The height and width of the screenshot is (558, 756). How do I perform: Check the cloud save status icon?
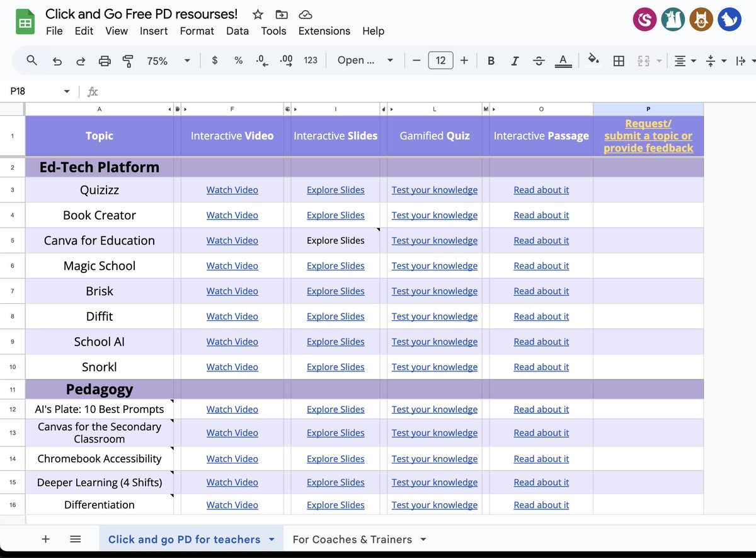[x=305, y=15]
